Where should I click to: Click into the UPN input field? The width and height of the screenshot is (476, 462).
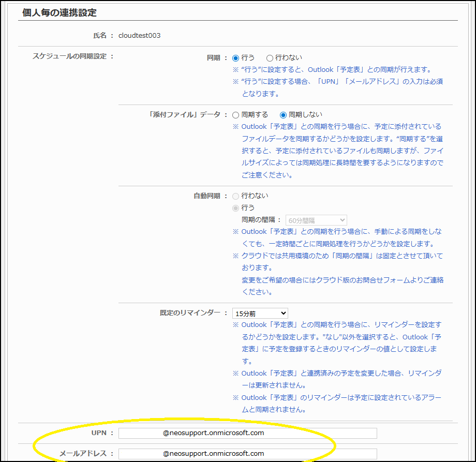(x=247, y=433)
